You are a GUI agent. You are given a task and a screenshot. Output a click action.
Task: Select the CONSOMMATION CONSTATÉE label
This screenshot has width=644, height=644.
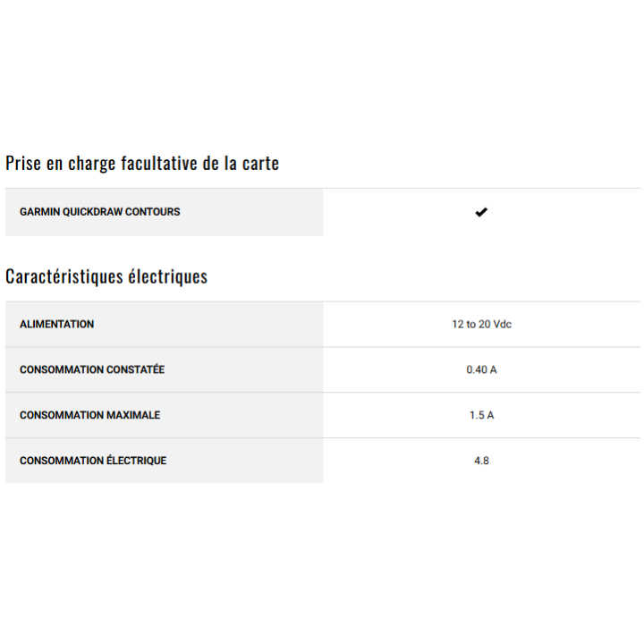[x=92, y=369]
